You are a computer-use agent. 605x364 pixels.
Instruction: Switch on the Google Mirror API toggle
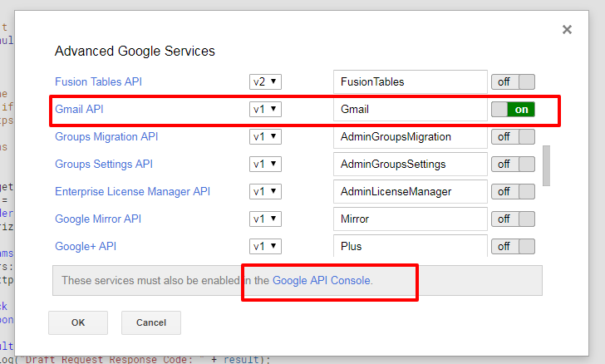point(513,219)
